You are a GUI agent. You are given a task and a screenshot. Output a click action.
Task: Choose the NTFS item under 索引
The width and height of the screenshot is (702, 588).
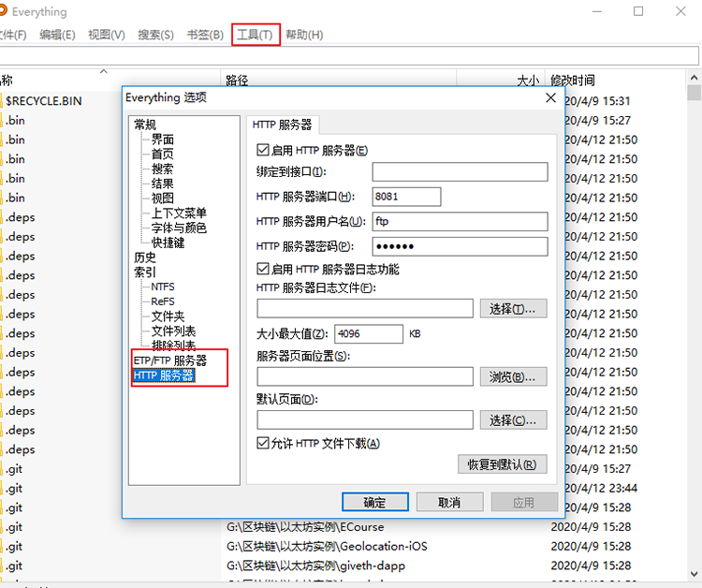(163, 287)
